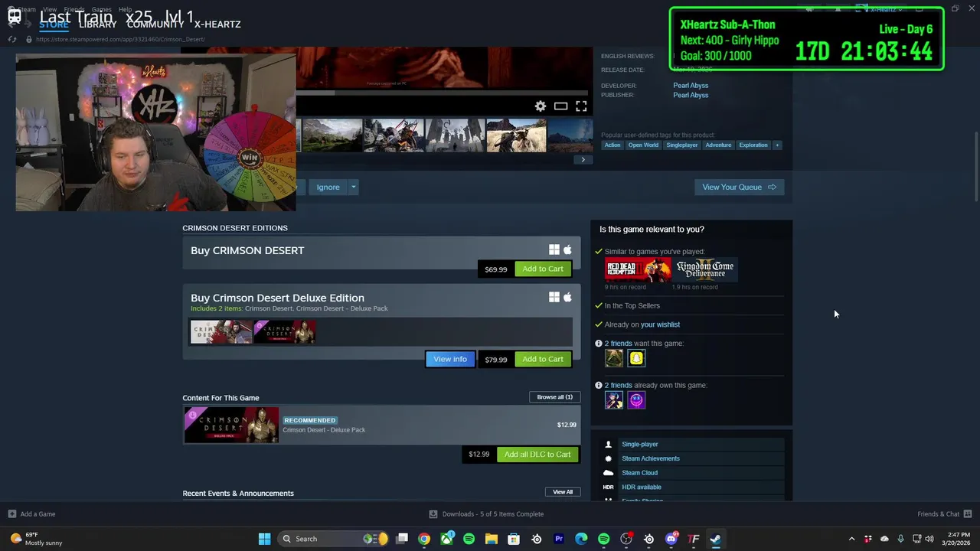Open video player settings gear
Image resolution: width=980 pixels, height=551 pixels.
pos(541,106)
